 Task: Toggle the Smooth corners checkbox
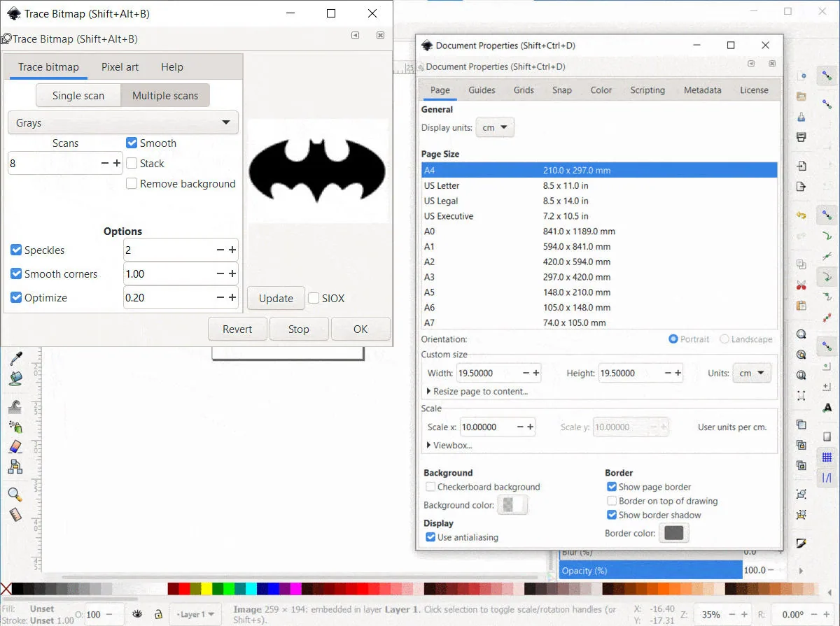[16, 273]
